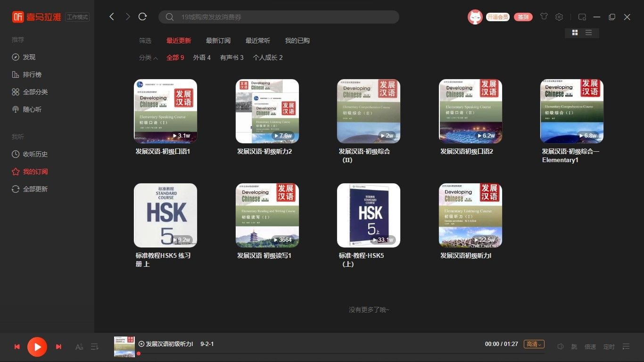Click the 开通会员 membership button
The image size is (644, 362).
click(498, 17)
